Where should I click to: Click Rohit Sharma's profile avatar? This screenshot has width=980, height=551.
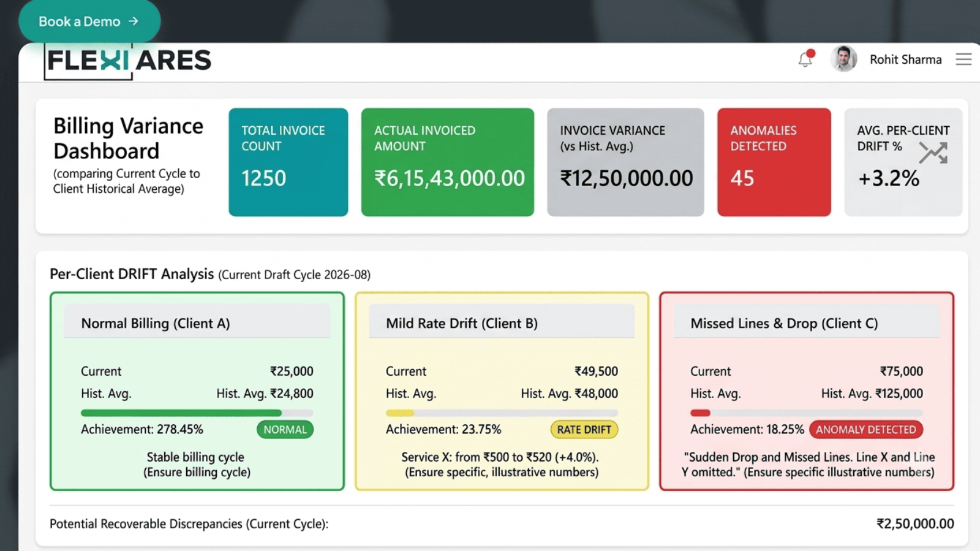(x=843, y=59)
